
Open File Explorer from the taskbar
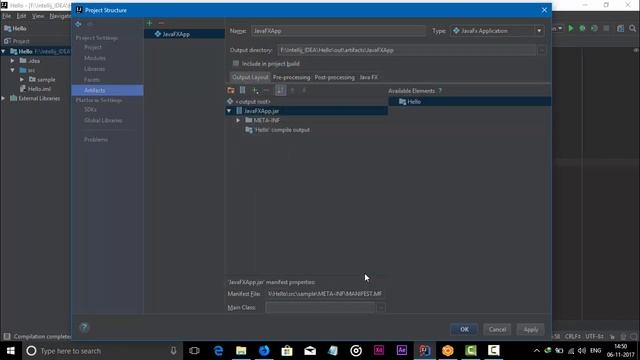tap(241, 351)
